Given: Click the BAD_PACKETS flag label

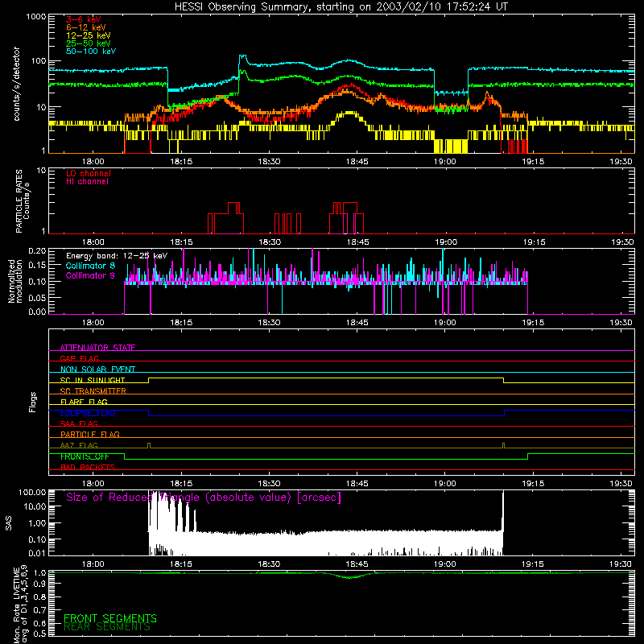Looking at the screenshot, I should coord(88,467).
